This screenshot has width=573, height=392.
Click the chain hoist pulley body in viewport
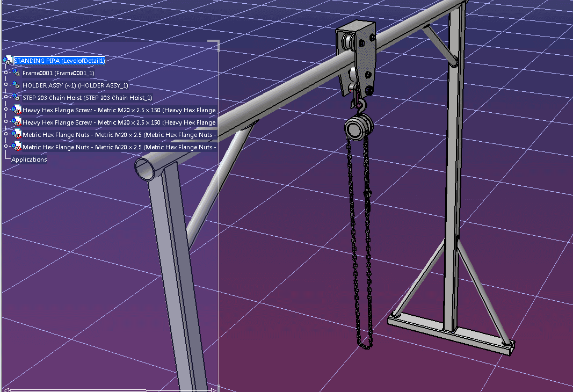click(x=359, y=127)
